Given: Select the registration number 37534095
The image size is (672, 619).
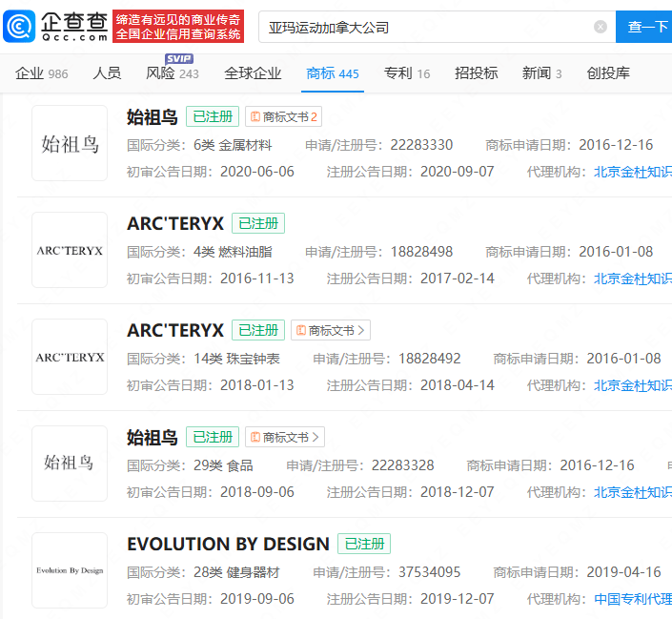Looking at the screenshot, I should (x=430, y=572).
